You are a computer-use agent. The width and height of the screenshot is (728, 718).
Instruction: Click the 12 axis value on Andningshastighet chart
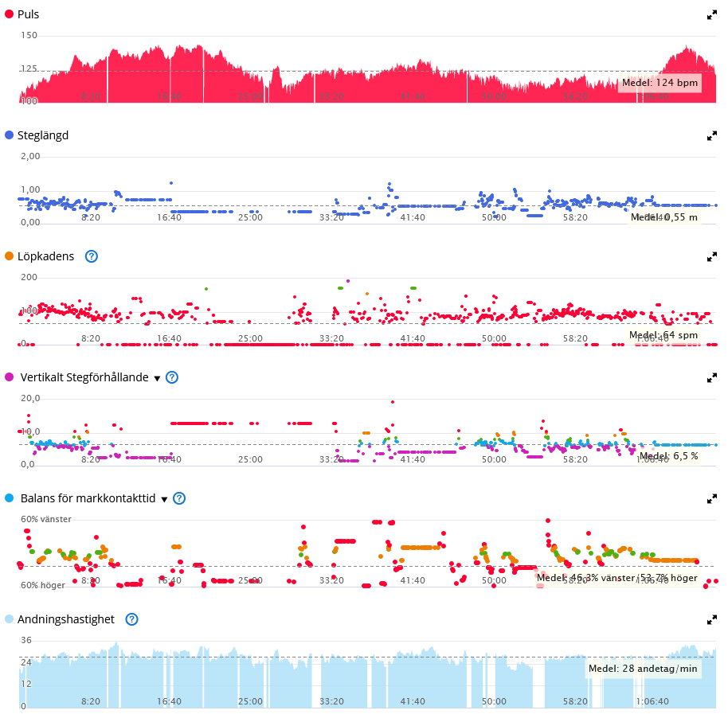point(26,684)
